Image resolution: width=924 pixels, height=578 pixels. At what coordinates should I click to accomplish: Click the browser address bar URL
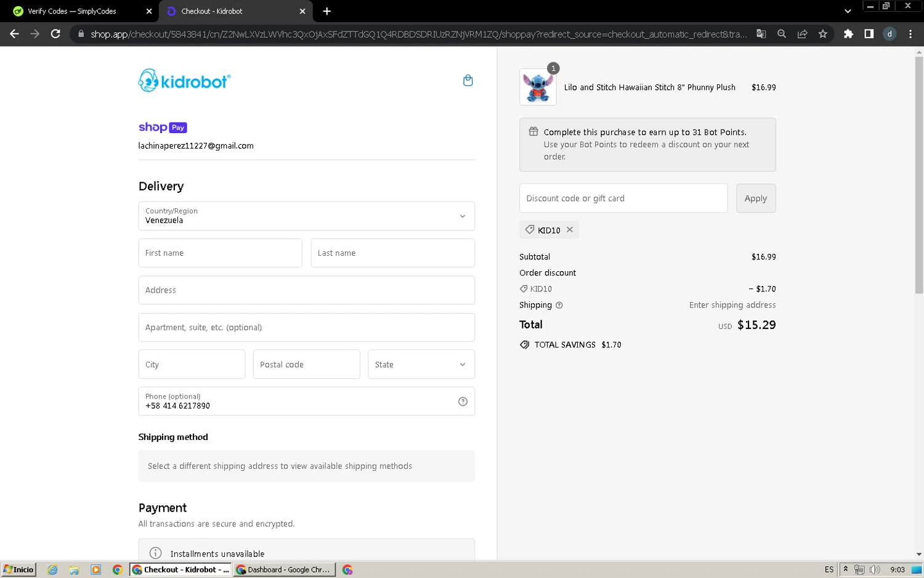point(418,34)
